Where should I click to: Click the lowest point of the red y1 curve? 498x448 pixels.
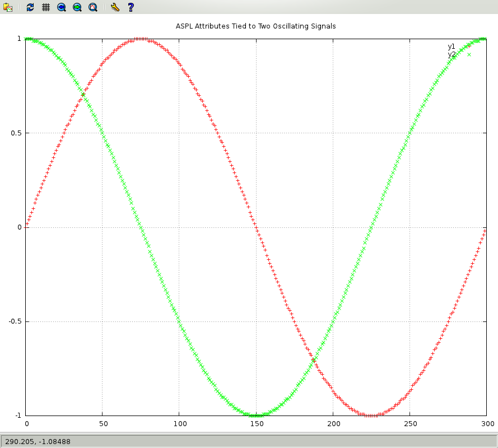[371, 416]
